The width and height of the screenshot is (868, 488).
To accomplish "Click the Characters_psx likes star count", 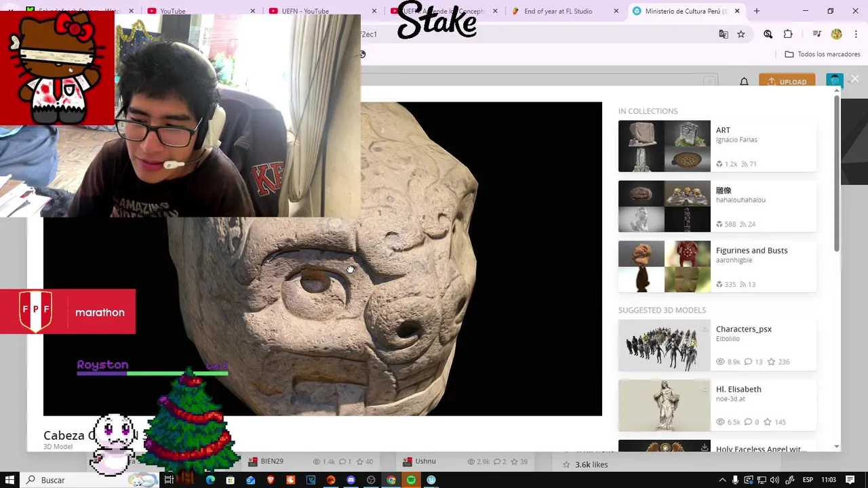I will pos(778,362).
